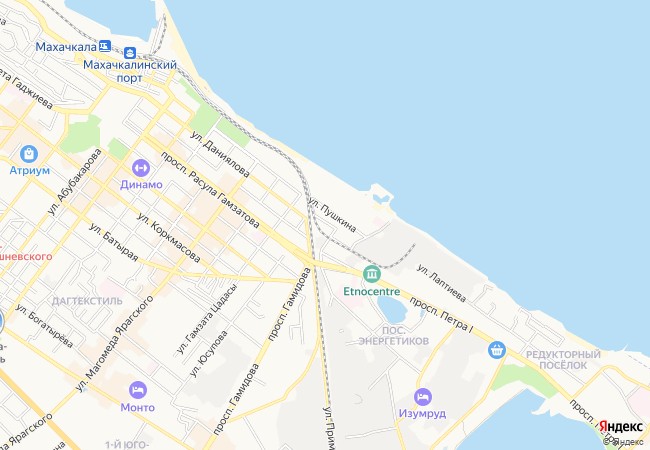
Task: Select the Makhachkala port ferry icon
Action: click(x=130, y=53)
